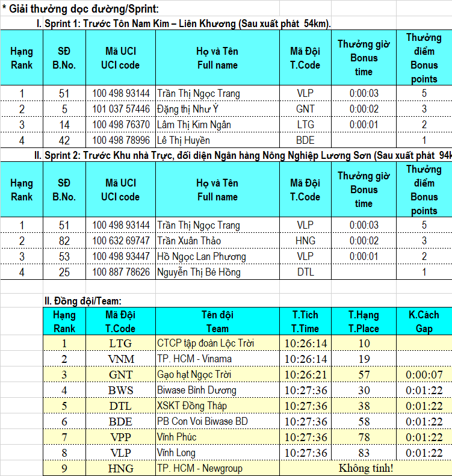The width and height of the screenshot is (452, 476).
Task: Click UCI code cell 100 632 69747
Action: coord(121,241)
